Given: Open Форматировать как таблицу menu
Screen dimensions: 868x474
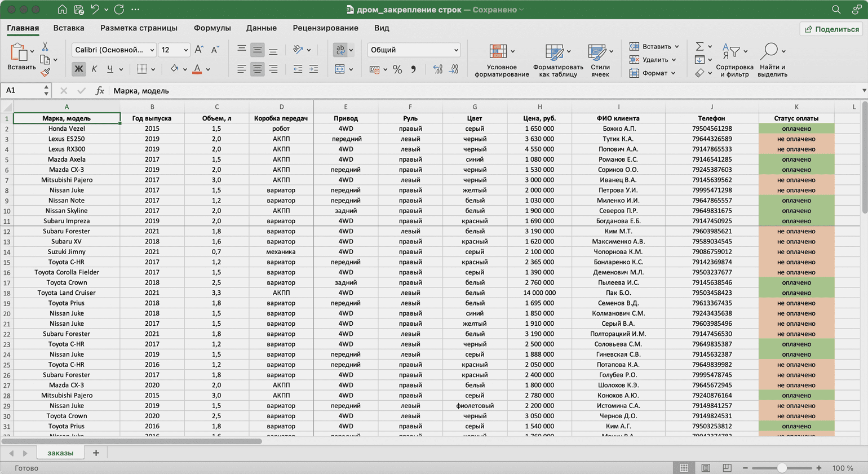Looking at the screenshot, I should (x=558, y=60).
